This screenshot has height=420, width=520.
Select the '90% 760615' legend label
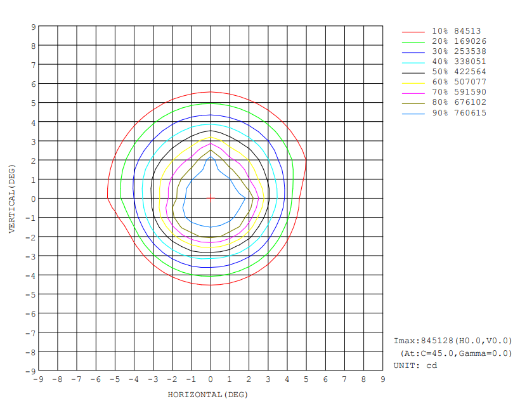pos(460,113)
